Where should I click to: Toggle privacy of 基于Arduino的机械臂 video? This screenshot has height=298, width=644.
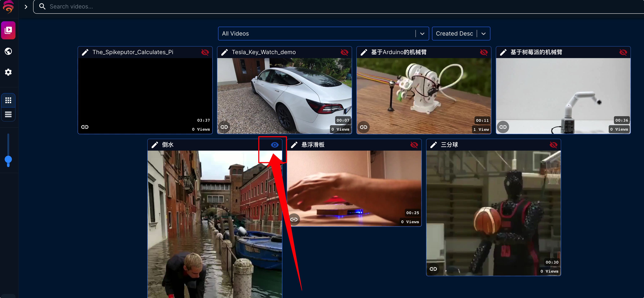(x=484, y=52)
